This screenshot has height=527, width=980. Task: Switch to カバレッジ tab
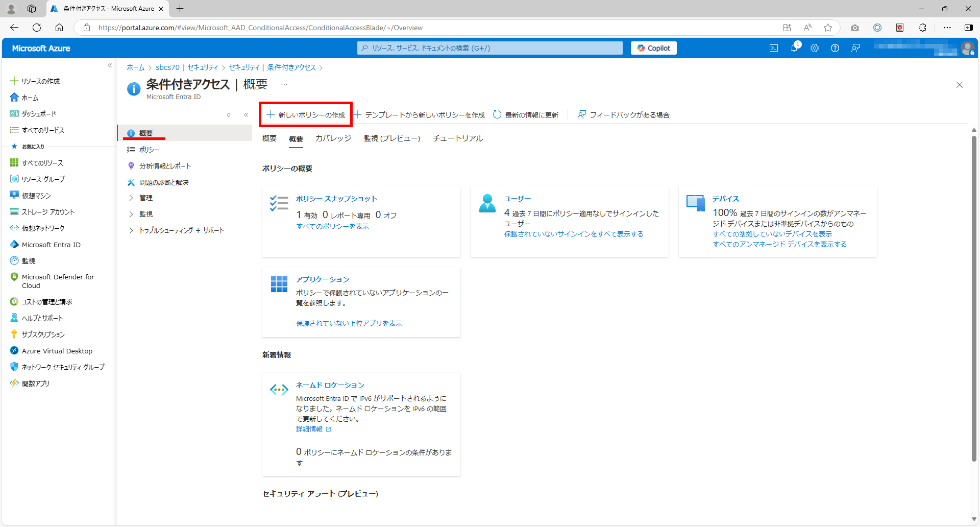point(333,138)
